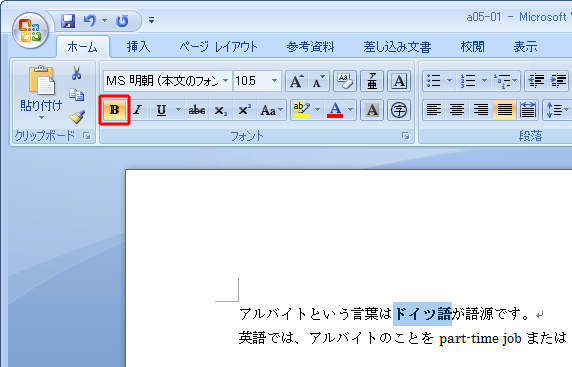Open bullet library dropdown arrow
Viewport: 572px width, 367px height.
pyautogui.click(x=449, y=81)
